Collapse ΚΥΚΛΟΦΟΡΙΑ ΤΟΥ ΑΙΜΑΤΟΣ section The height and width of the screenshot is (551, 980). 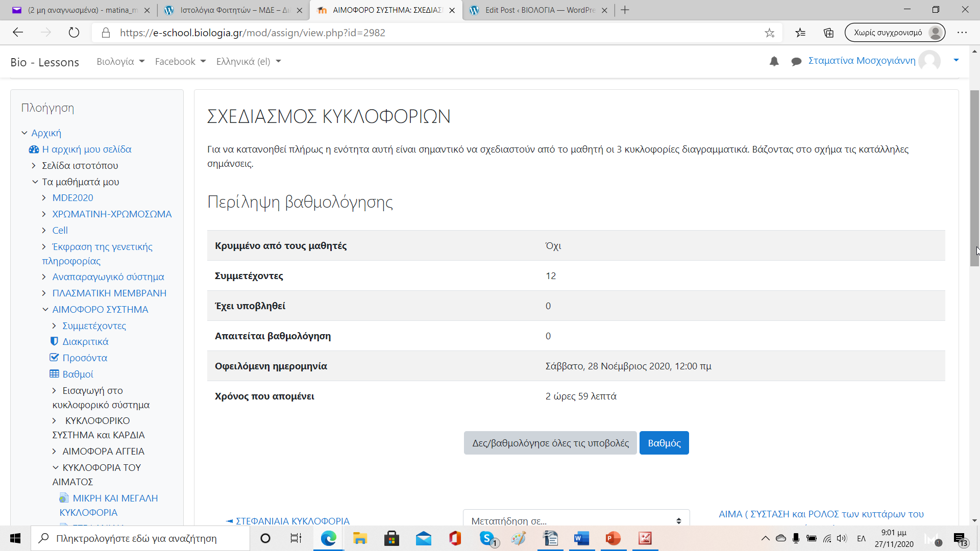[56, 468]
